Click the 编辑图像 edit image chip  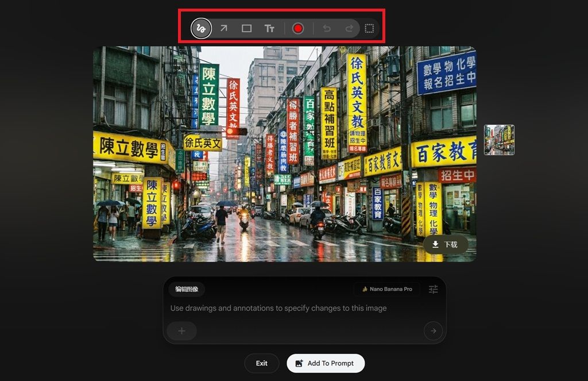click(x=187, y=289)
